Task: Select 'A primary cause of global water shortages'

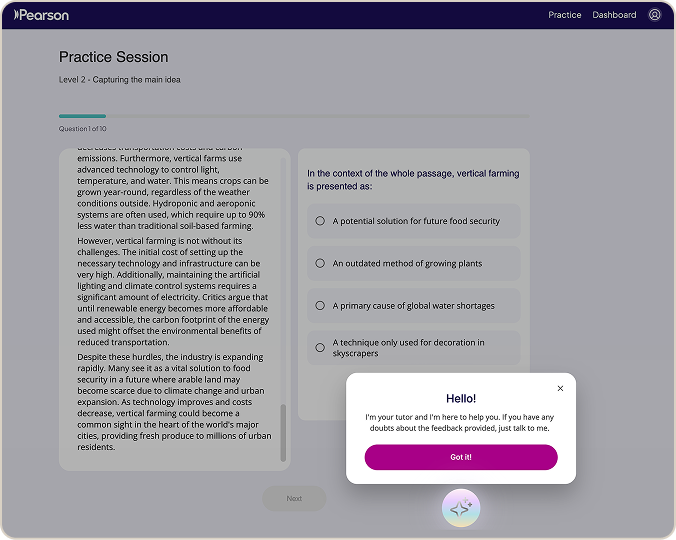Action: [413, 306]
